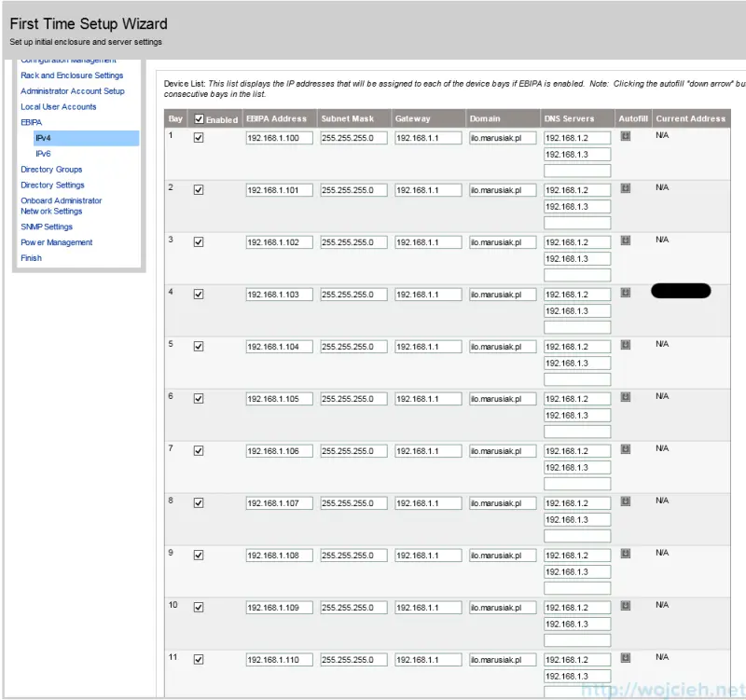
Task: Click the autofill down arrow for bay 1
Action: click(625, 136)
